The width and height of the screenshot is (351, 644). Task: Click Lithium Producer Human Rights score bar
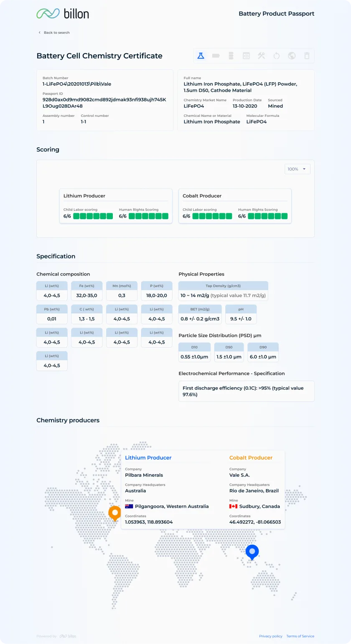(x=148, y=216)
